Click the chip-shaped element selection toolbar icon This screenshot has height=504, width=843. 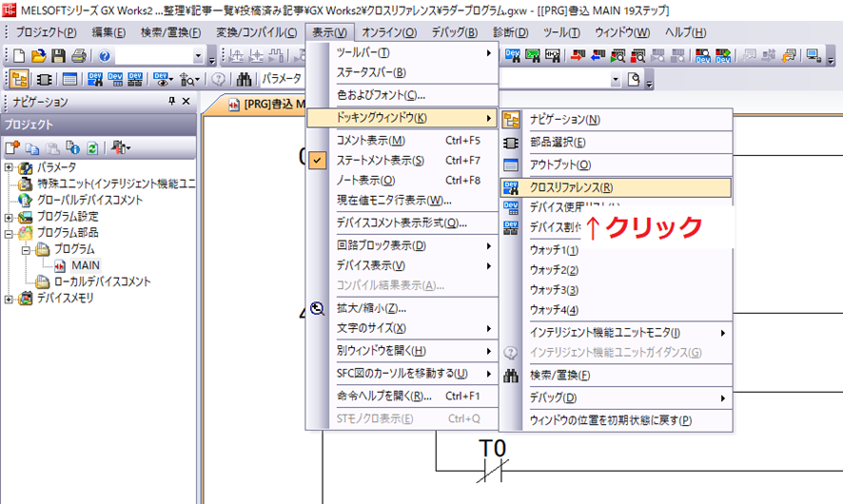click(x=44, y=80)
